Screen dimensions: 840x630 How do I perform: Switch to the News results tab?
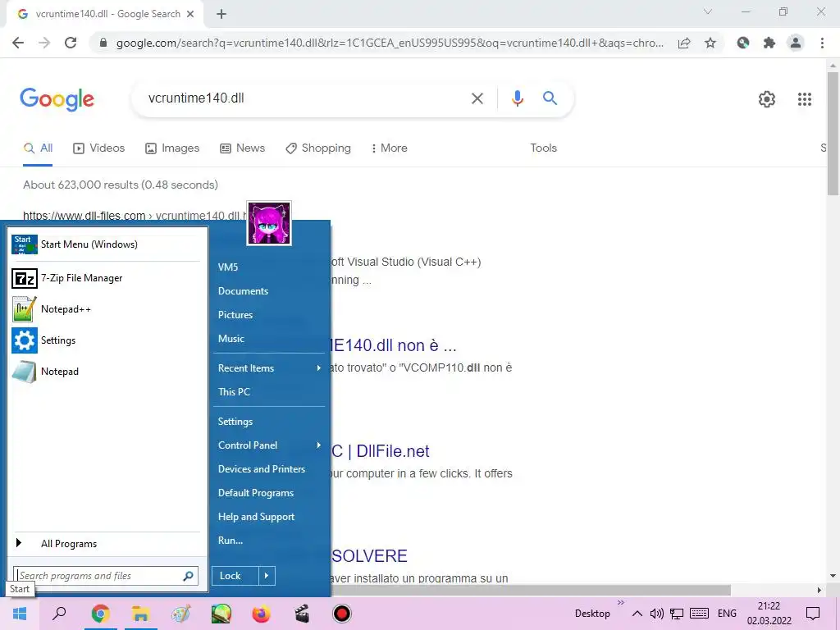click(x=242, y=148)
